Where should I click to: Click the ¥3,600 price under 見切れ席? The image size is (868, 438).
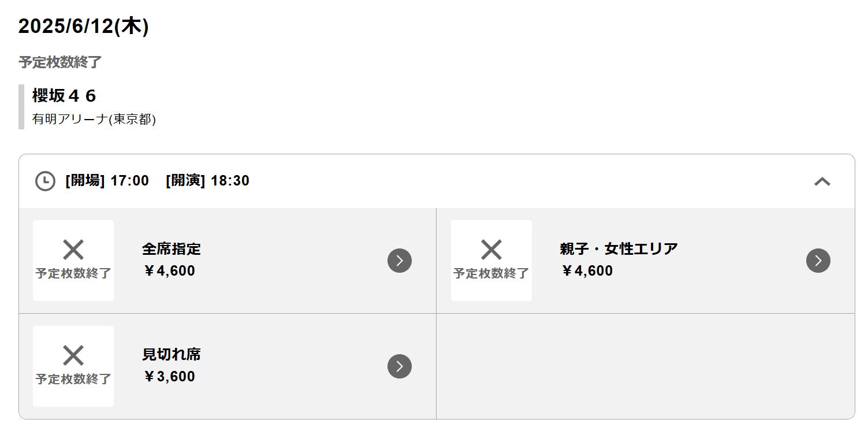click(169, 377)
